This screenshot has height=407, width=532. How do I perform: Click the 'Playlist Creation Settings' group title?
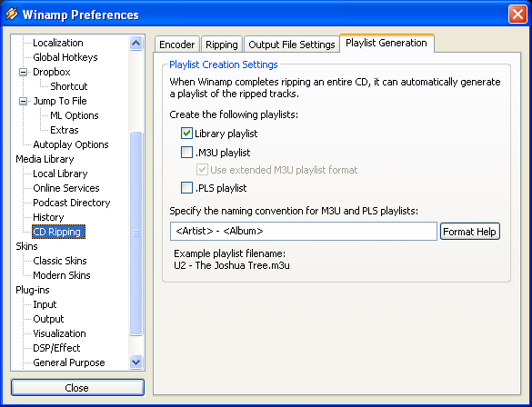[x=223, y=65]
